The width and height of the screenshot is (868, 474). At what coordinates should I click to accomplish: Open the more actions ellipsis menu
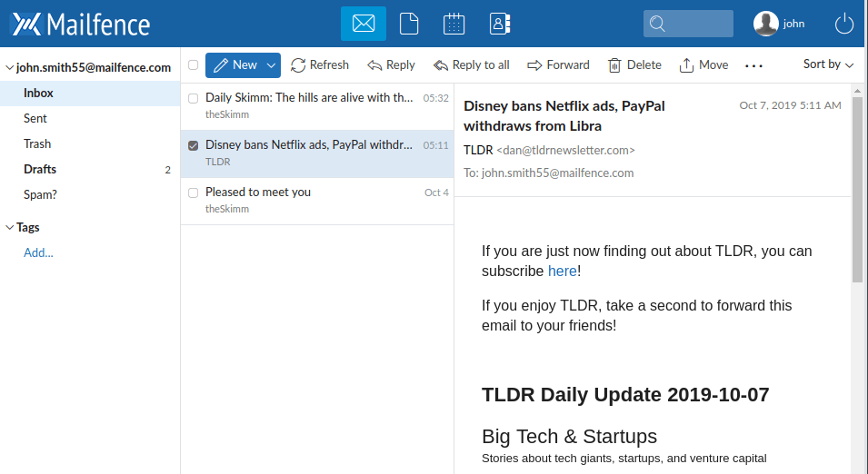753,65
